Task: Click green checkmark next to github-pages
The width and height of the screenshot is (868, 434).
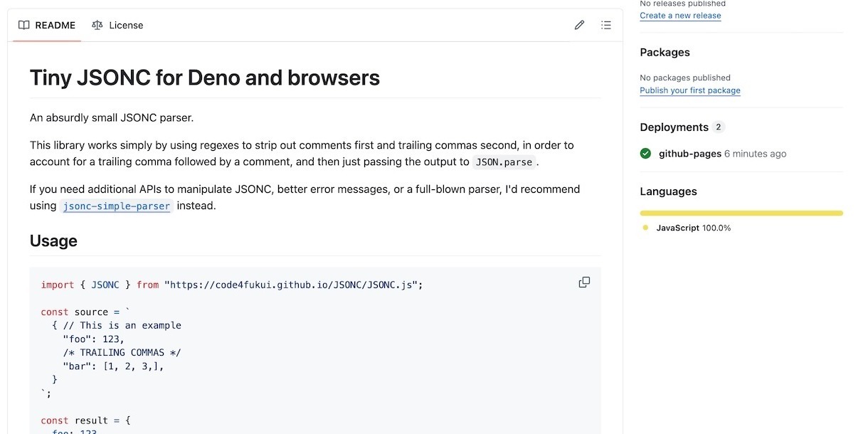Action: point(645,154)
